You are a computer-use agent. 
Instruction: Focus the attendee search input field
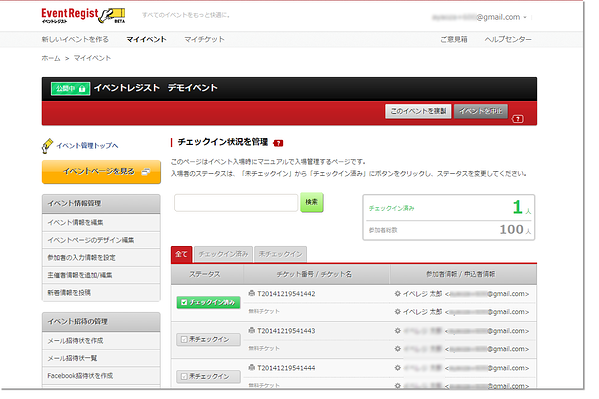(236, 203)
